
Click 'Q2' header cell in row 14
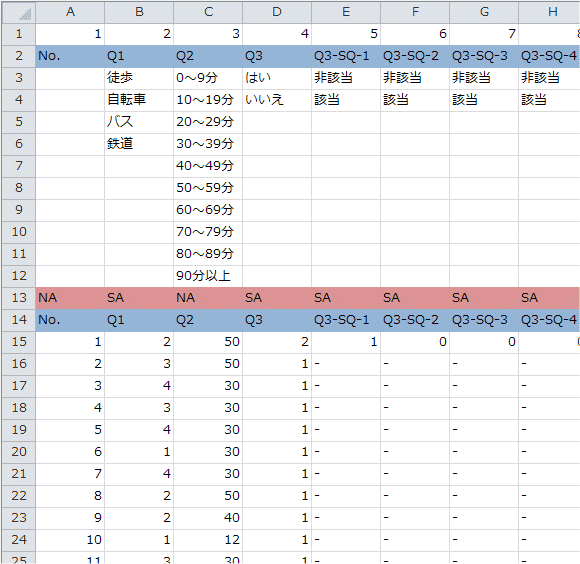(x=208, y=320)
